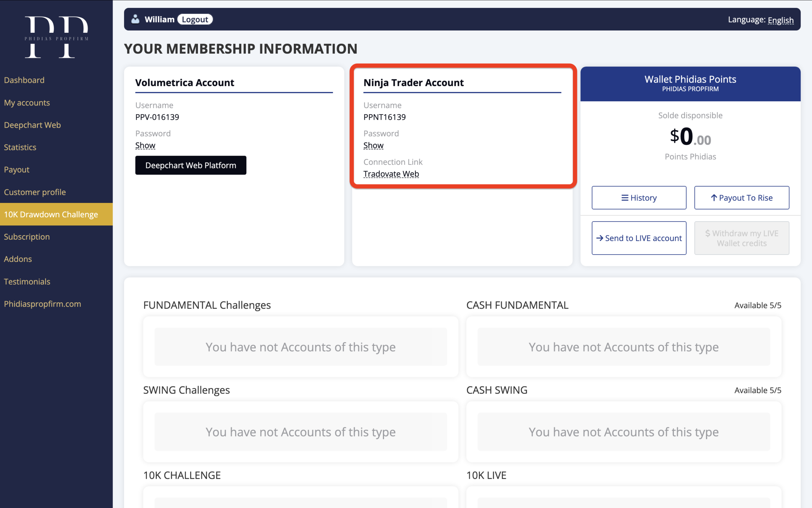Open the Payout menu item
The width and height of the screenshot is (812, 508).
tap(16, 170)
